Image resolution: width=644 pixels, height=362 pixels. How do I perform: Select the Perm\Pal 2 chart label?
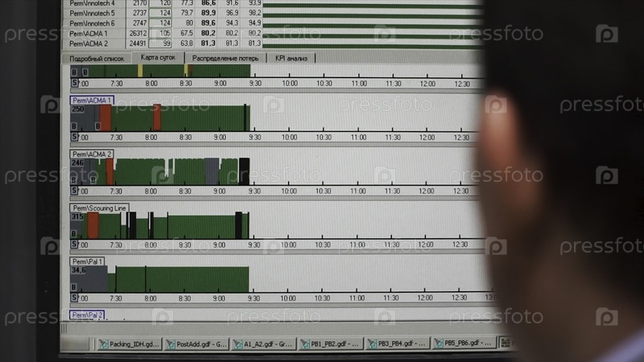[x=87, y=315]
